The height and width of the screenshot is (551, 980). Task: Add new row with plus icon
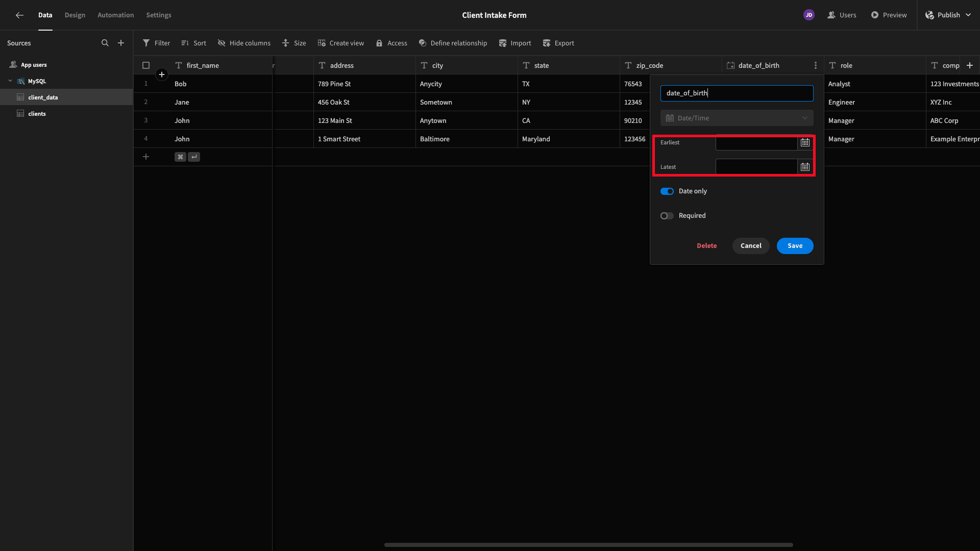point(146,157)
